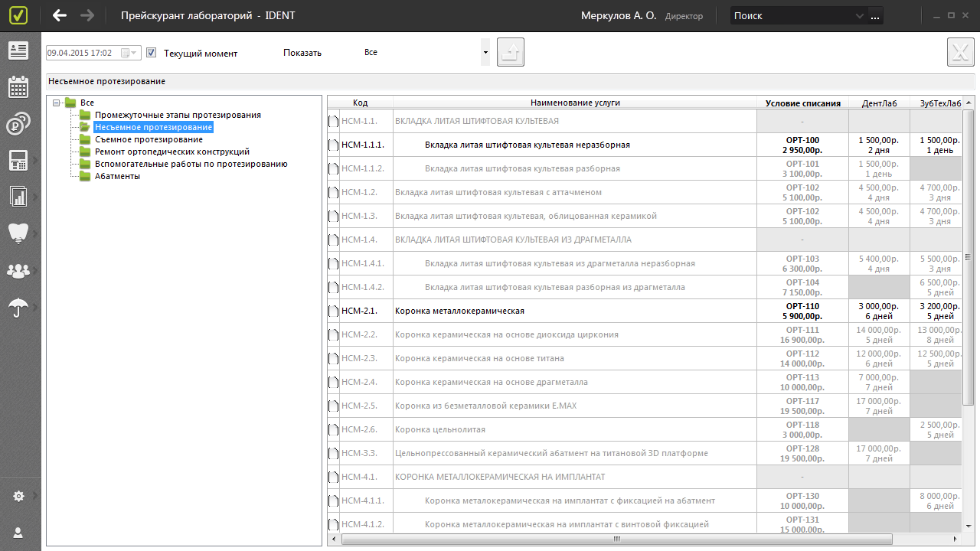Open user profile icon in sidebar
This screenshot has width=980, height=551.
tap(18, 533)
